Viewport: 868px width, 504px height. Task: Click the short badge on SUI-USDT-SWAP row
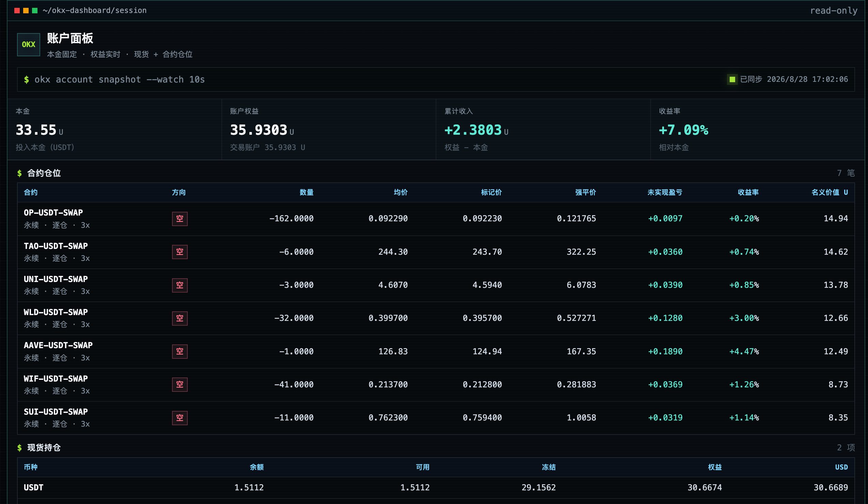click(180, 418)
